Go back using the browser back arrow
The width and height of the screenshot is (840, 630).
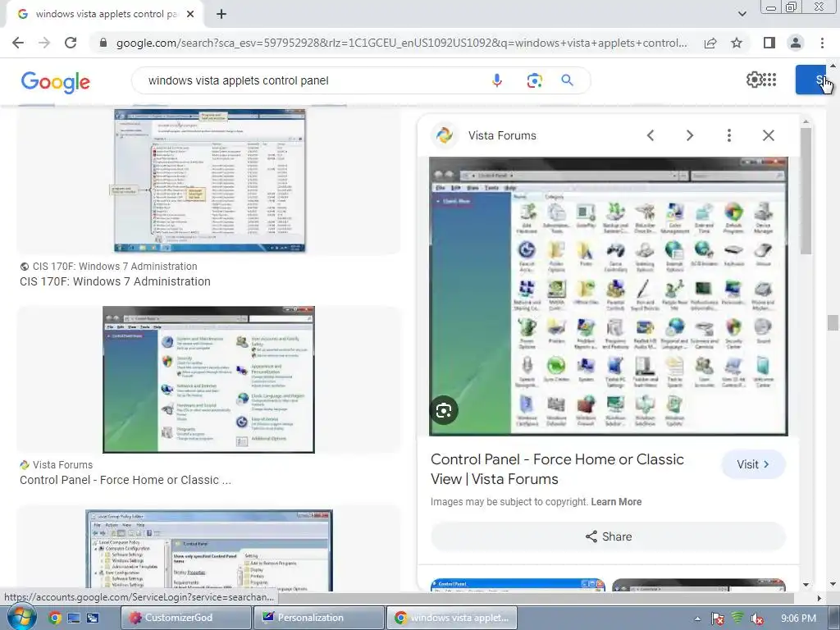point(18,43)
